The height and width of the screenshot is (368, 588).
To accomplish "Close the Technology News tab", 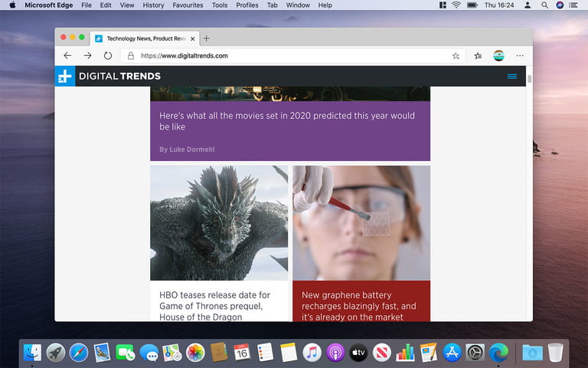I will point(192,38).
